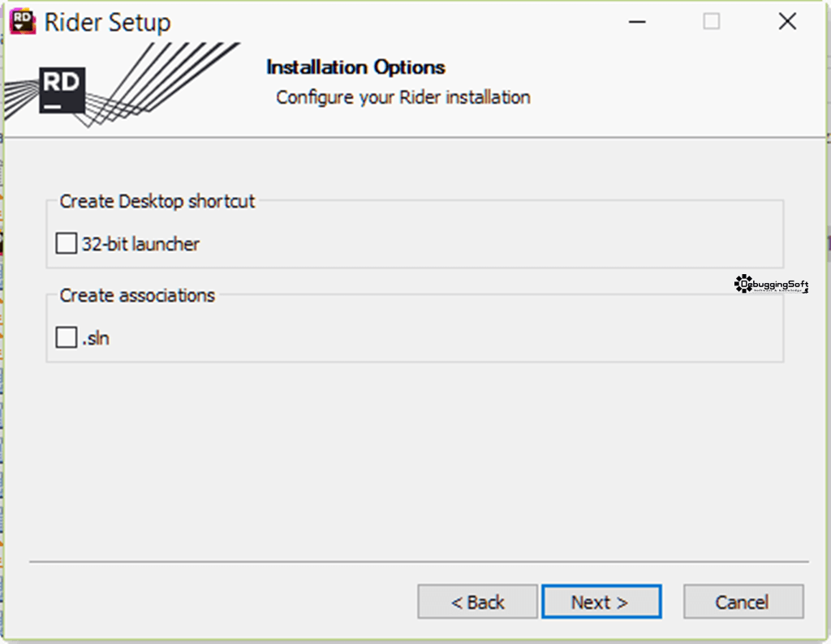
Task: Cancel the Rider installation
Action: 743,602
